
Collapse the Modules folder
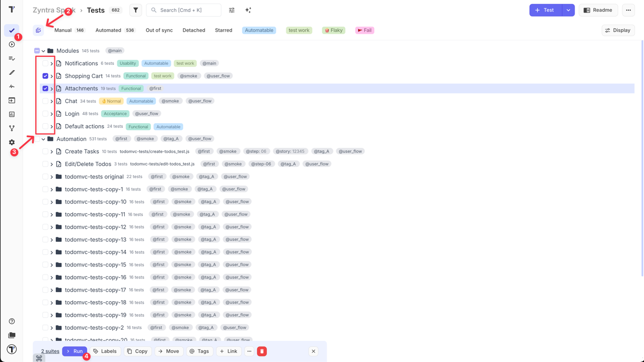click(43, 50)
